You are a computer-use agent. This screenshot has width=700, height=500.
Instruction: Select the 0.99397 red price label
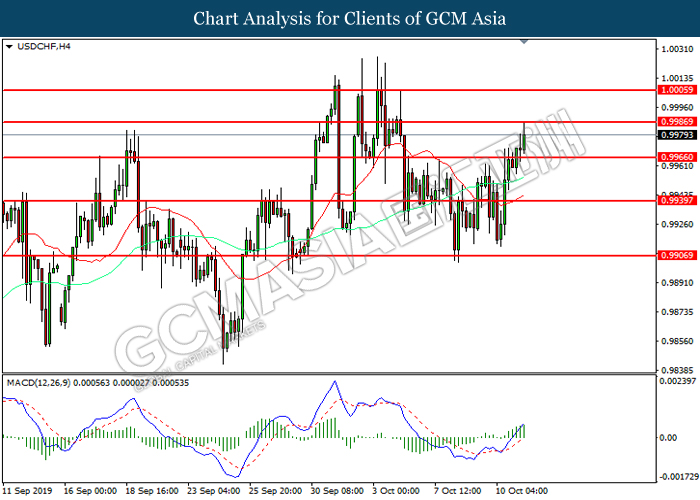[677, 201]
